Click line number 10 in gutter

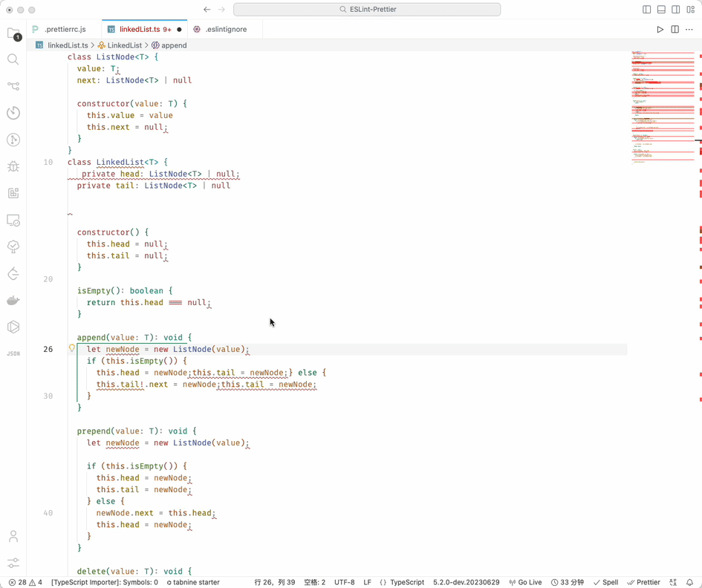(x=48, y=162)
